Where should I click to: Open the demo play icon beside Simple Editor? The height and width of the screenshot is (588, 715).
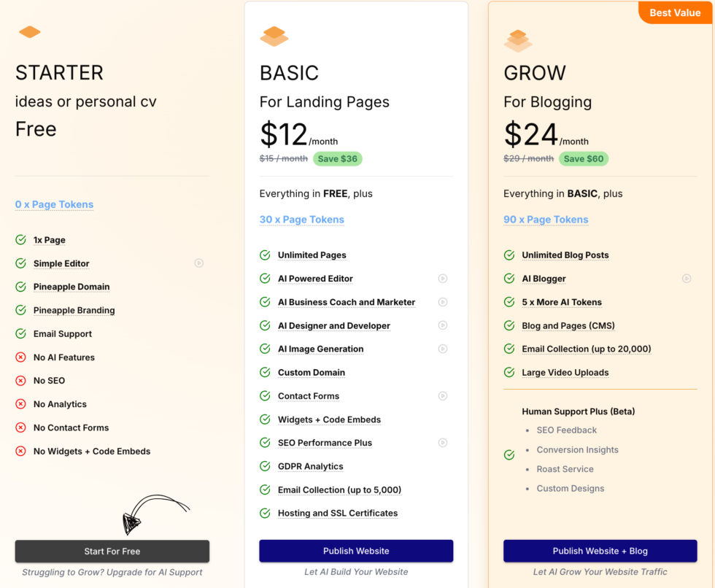198,263
